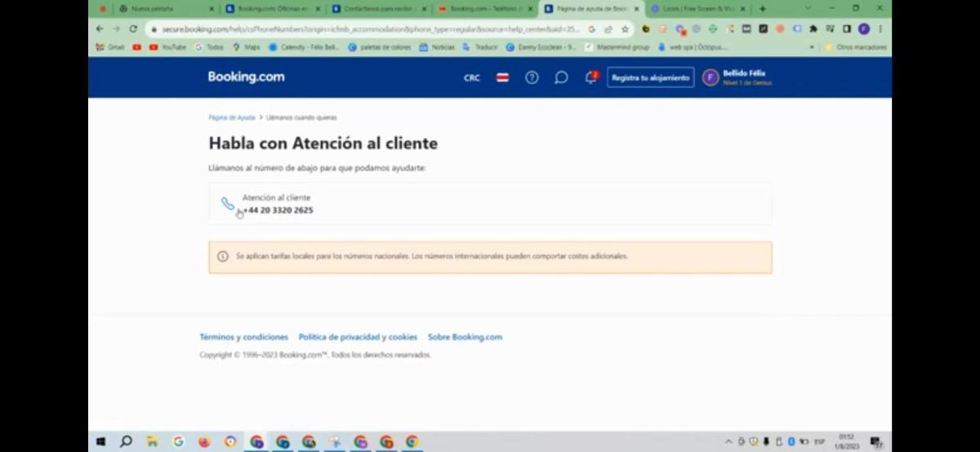Open the Otros marcadores folder
The width and height of the screenshot is (980, 452).
pyautogui.click(x=855, y=47)
